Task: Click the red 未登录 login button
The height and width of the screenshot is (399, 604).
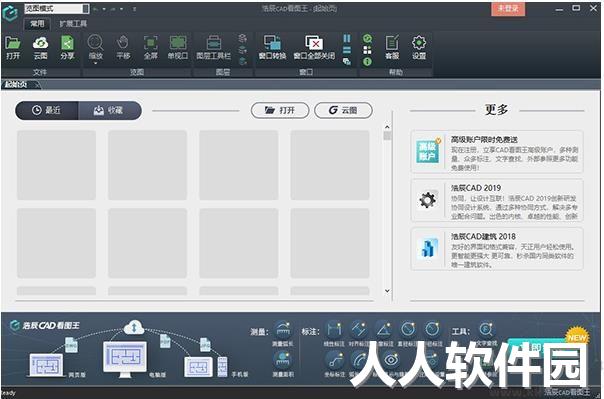Action: (x=508, y=8)
